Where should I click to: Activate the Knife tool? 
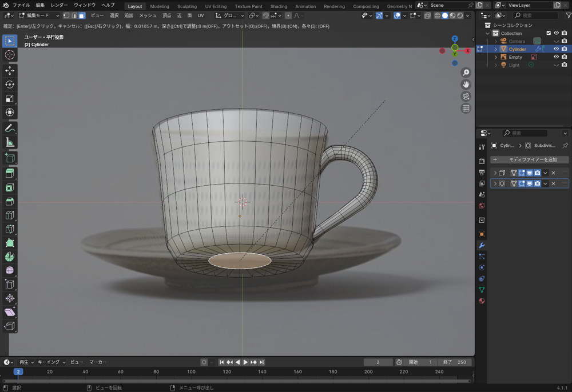[x=10, y=229]
